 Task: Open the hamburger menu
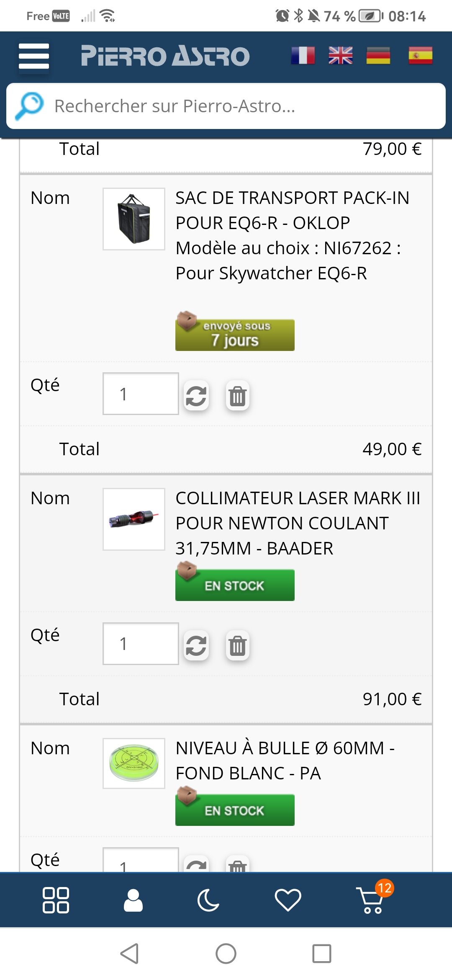[x=34, y=56]
